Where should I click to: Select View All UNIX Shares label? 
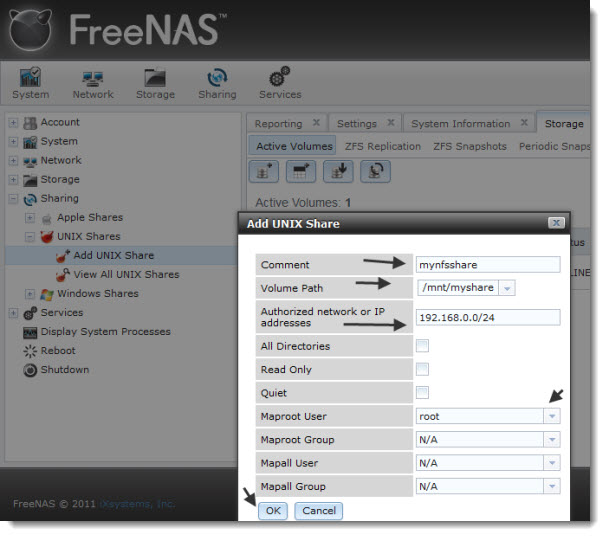click(x=127, y=274)
